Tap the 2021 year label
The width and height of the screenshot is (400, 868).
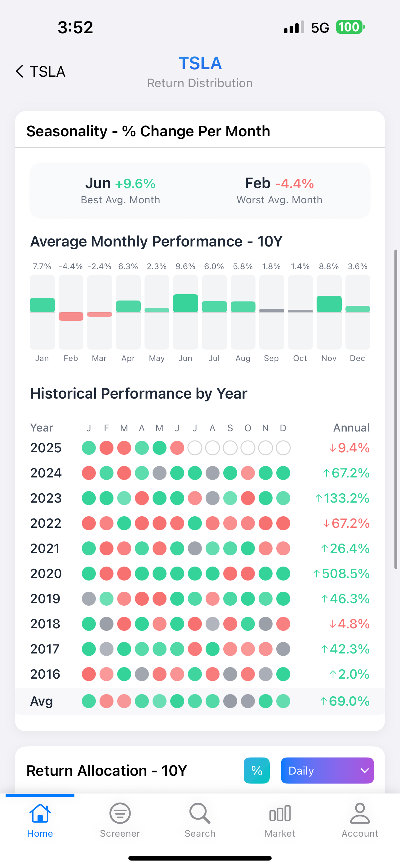(x=45, y=549)
